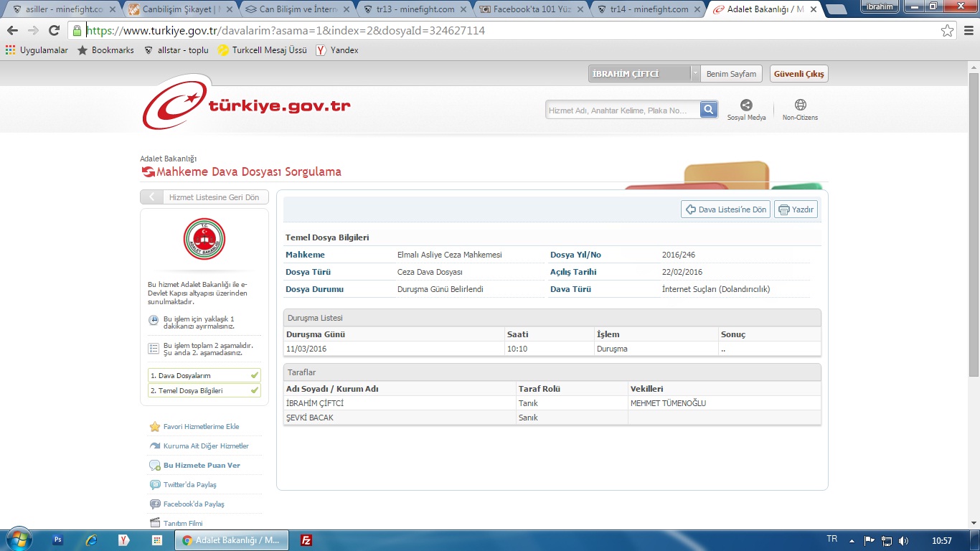Click the search magnifier icon button
980x551 pixels.
click(x=709, y=110)
